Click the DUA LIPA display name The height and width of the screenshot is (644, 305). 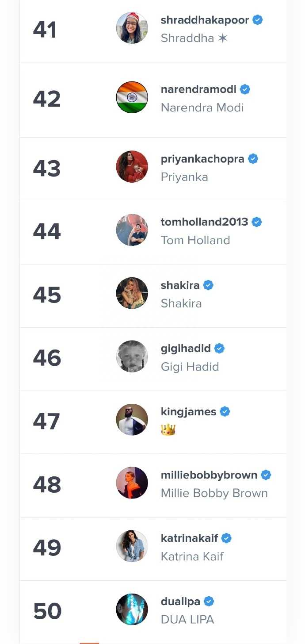tap(187, 620)
